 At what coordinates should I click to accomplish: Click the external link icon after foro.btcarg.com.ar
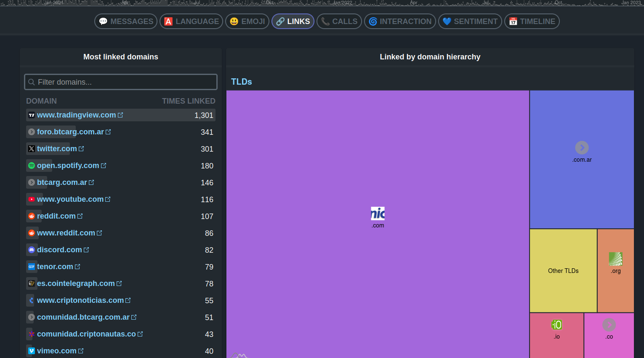108,132
